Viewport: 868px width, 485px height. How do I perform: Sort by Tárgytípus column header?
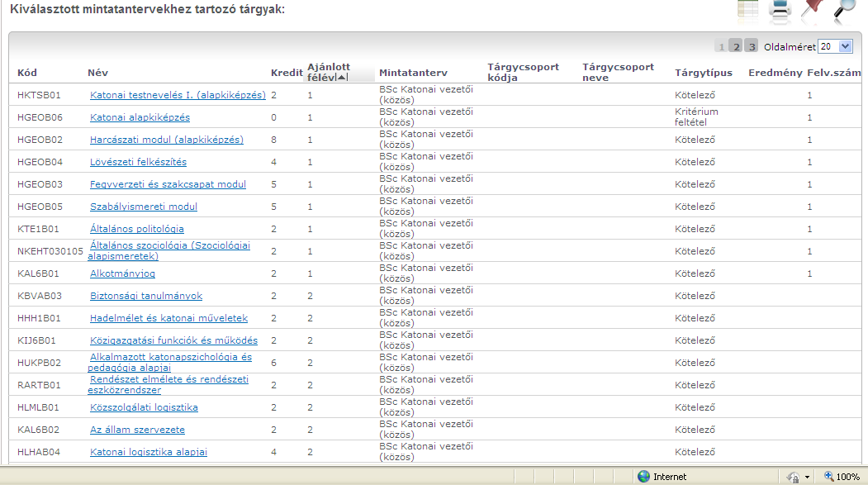[x=703, y=73]
